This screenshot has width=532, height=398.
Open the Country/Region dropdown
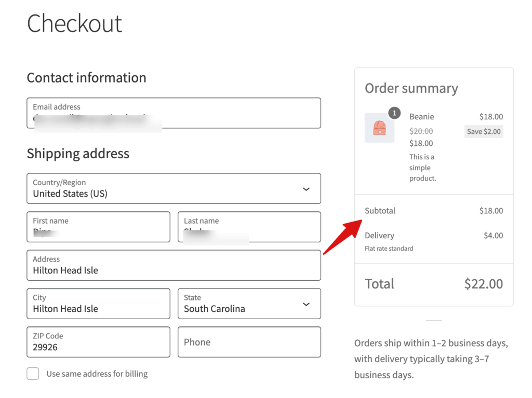[x=174, y=188]
